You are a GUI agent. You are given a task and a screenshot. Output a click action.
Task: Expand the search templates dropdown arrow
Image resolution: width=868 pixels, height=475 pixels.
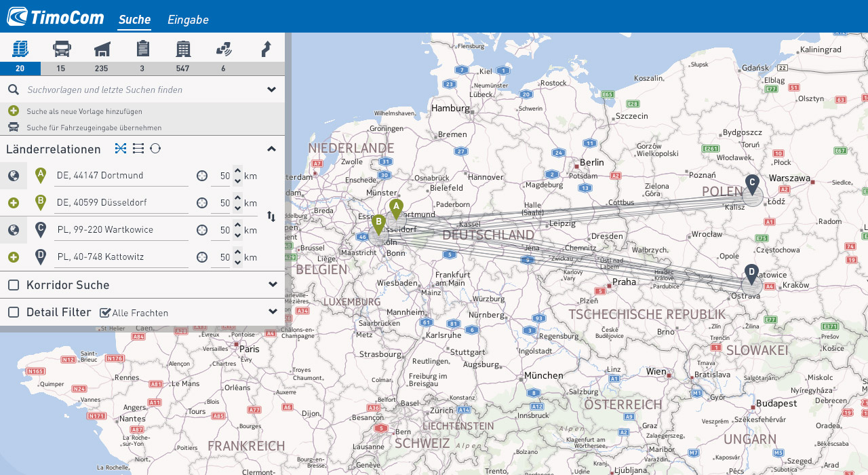(271, 90)
